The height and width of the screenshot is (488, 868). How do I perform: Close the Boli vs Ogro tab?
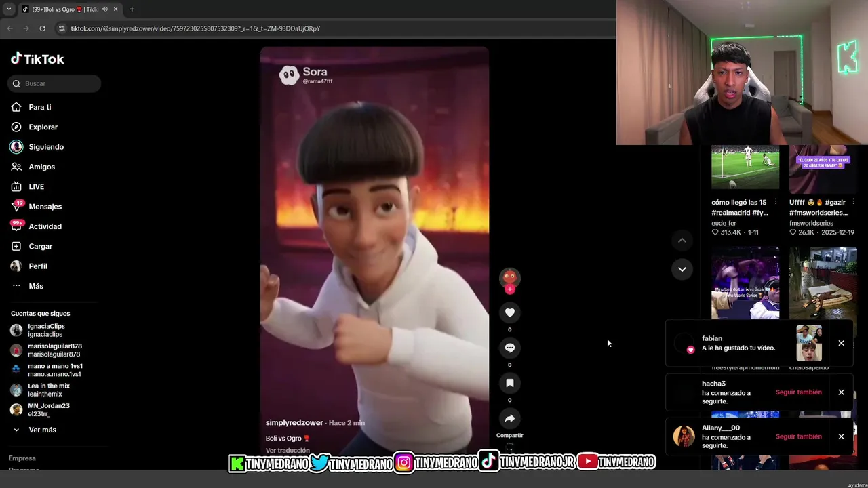115,9
